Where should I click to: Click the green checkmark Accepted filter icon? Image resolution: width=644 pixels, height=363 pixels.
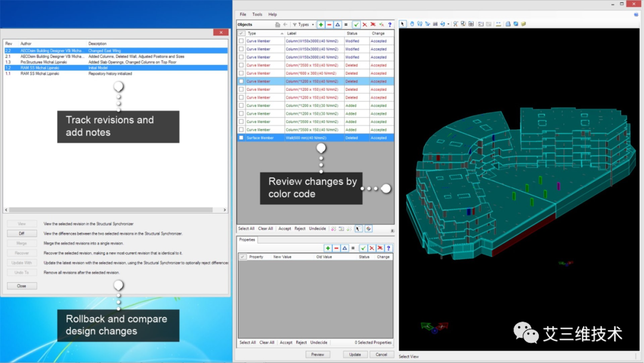tap(356, 24)
